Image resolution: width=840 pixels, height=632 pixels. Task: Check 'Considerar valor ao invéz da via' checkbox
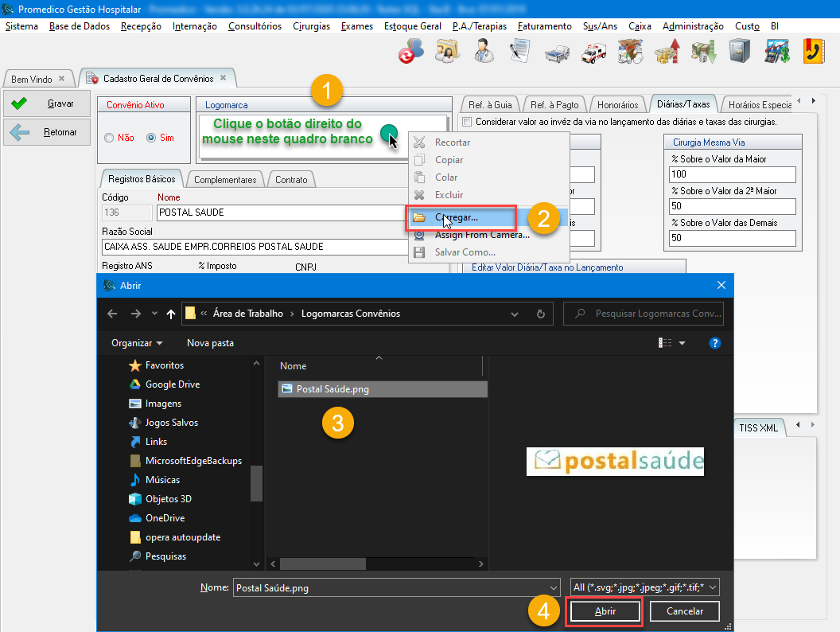pyautogui.click(x=467, y=122)
